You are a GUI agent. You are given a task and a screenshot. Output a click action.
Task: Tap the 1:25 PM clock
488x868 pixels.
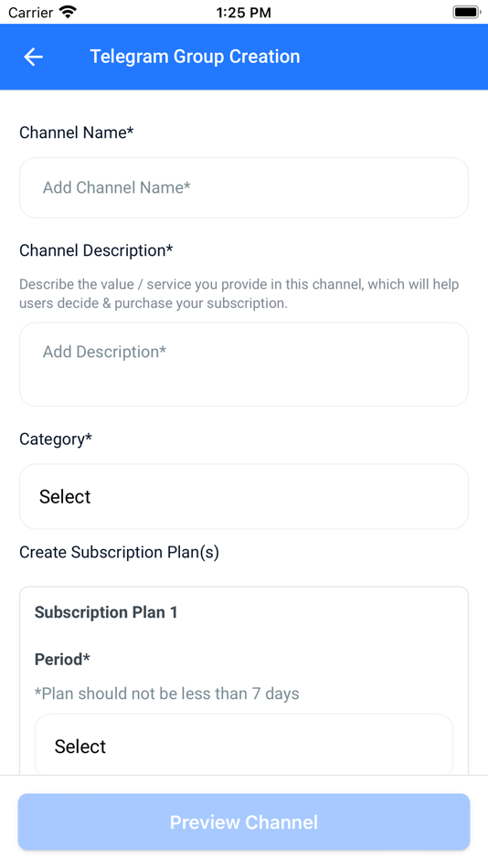pos(244,13)
